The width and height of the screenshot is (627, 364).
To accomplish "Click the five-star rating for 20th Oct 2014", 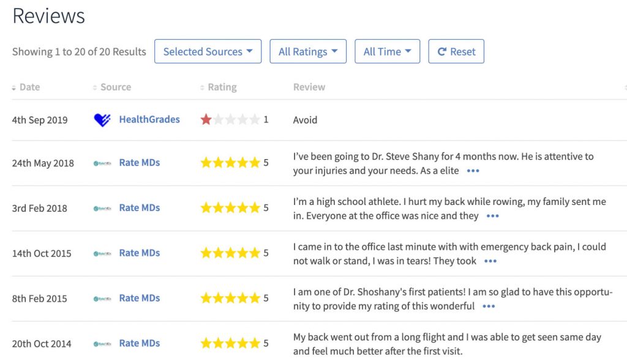I will pos(230,344).
